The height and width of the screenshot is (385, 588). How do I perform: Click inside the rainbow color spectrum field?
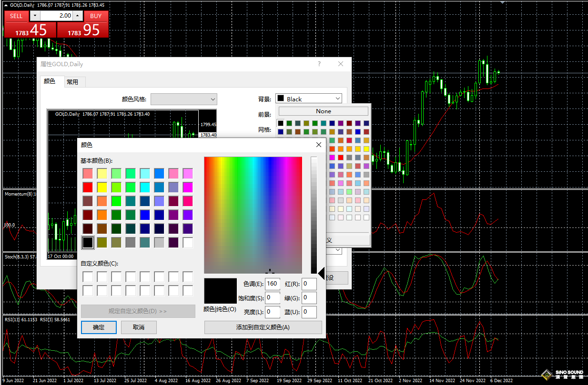point(253,215)
